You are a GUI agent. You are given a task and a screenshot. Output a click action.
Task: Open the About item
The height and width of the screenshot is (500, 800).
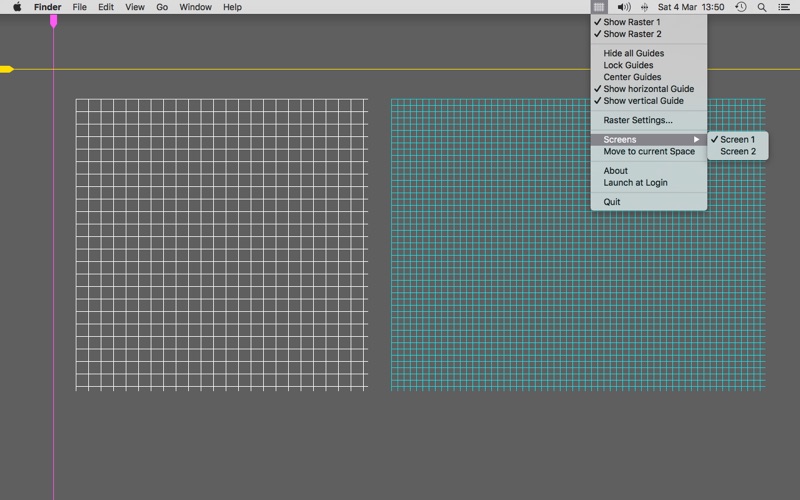(649, 170)
